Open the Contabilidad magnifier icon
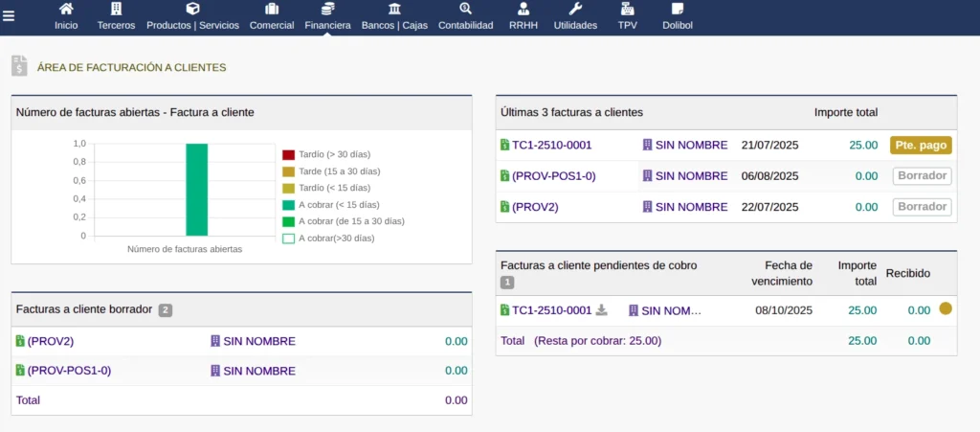The width and height of the screenshot is (980, 432). (465, 9)
